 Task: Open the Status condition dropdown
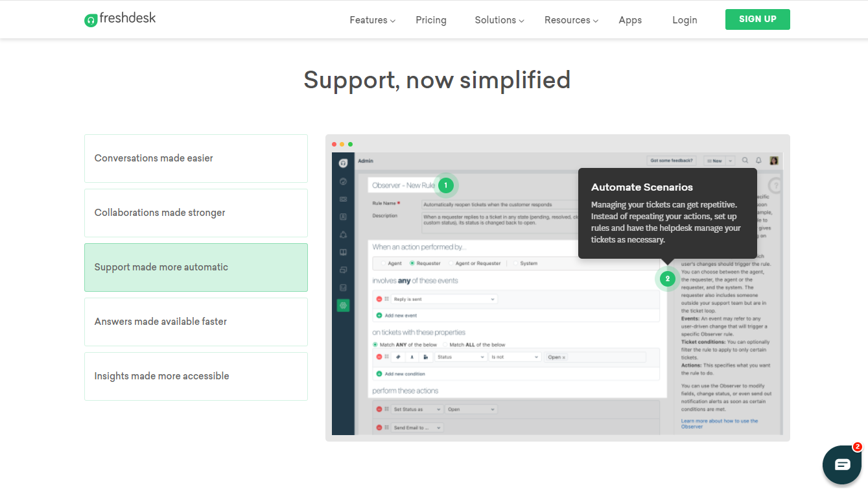click(x=460, y=357)
